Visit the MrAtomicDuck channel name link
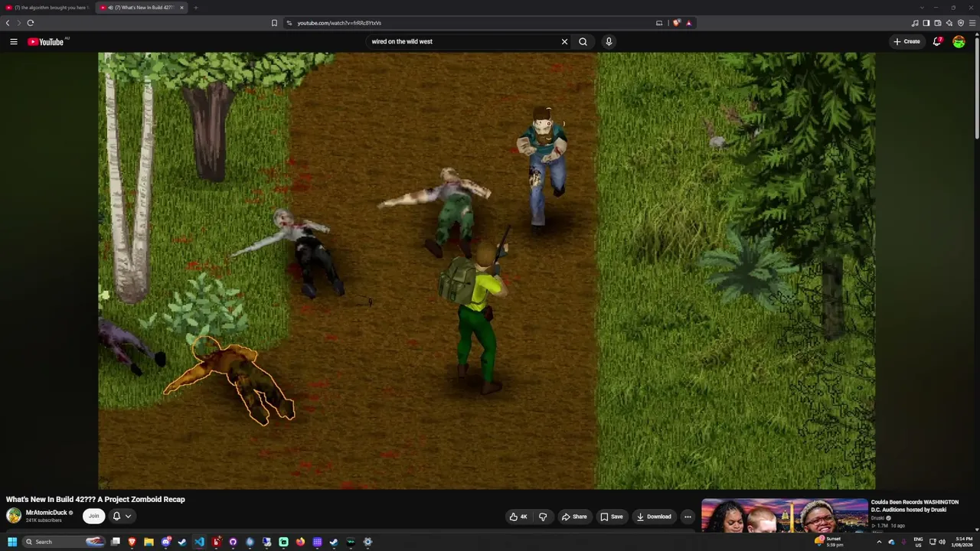This screenshot has height=551, width=980. [x=47, y=513]
